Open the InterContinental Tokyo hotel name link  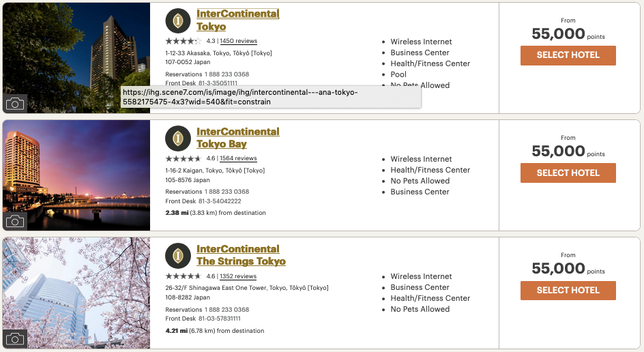(237, 20)
